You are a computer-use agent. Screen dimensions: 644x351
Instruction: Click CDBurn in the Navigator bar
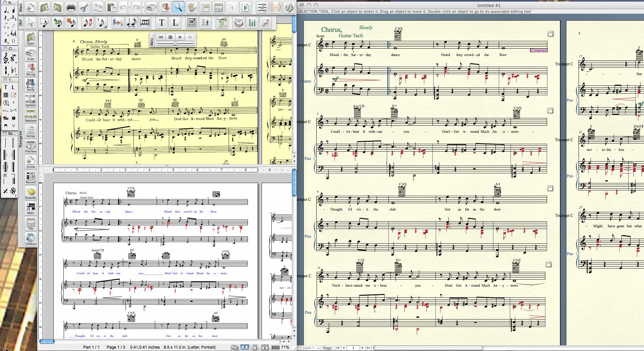coord(31,239)
